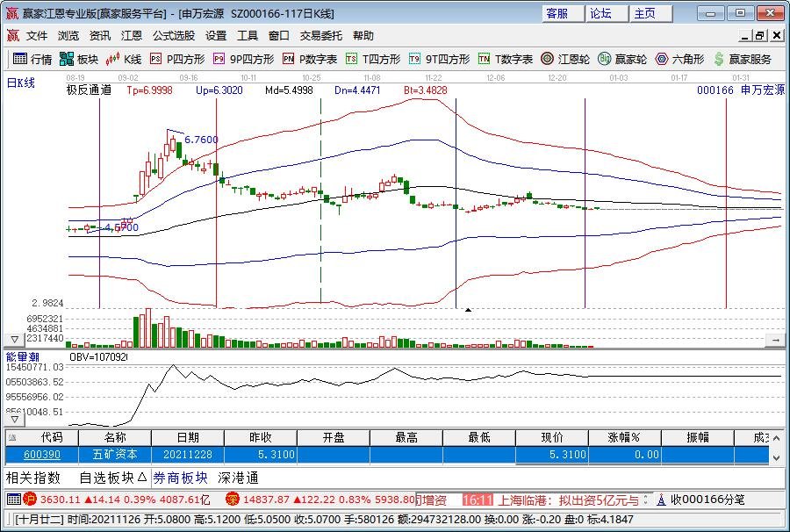Screen dimensions: 790x532
Task: Sort by 涨幅% column header
Action: click(624, 437)
